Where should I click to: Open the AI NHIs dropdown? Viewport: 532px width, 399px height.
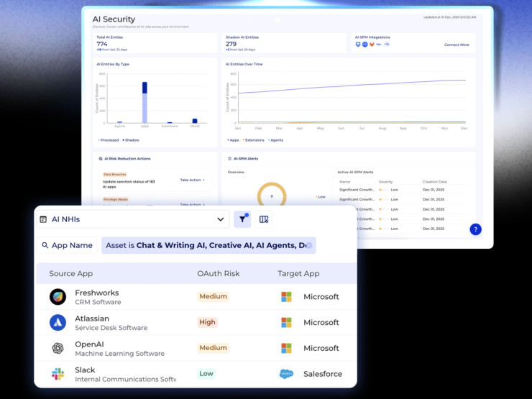[x=133, y=219]
